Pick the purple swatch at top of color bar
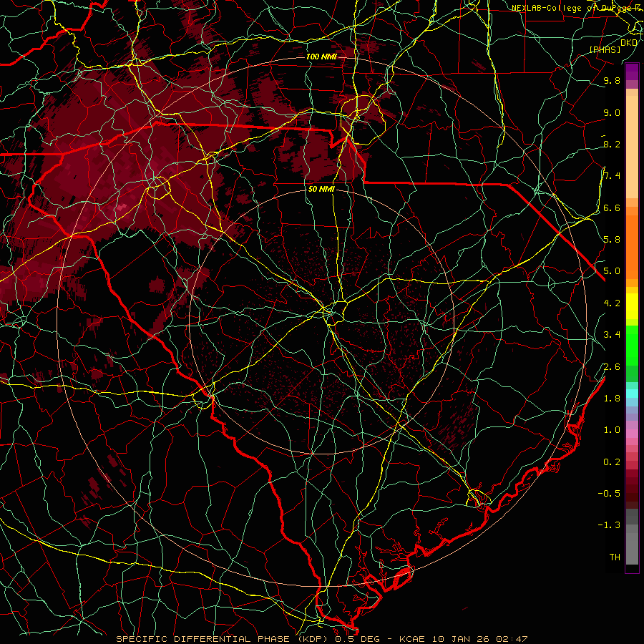644x644 pixels. (x=632, y=72)
